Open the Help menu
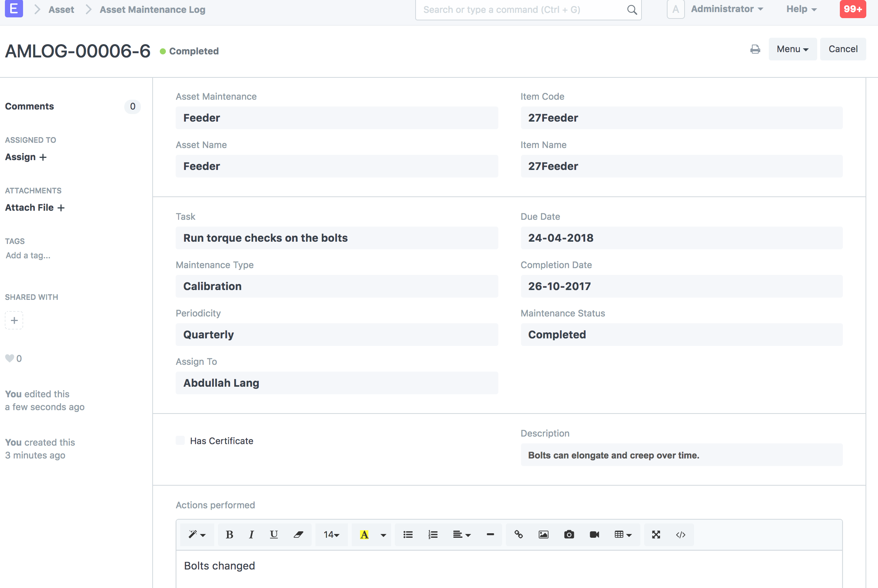Image resolution: width=878 pixels, height=588 pixels. pyautogui.click(x=801, y=9)
